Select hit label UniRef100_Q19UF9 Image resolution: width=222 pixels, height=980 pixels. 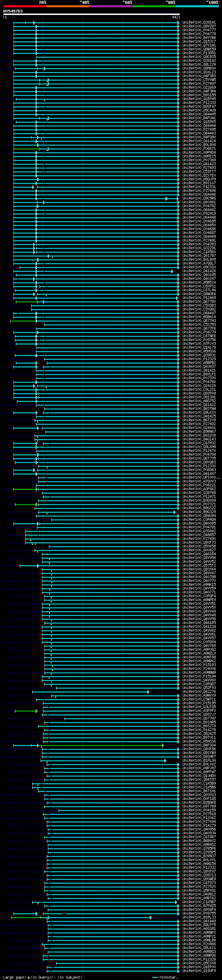[199, 971]
